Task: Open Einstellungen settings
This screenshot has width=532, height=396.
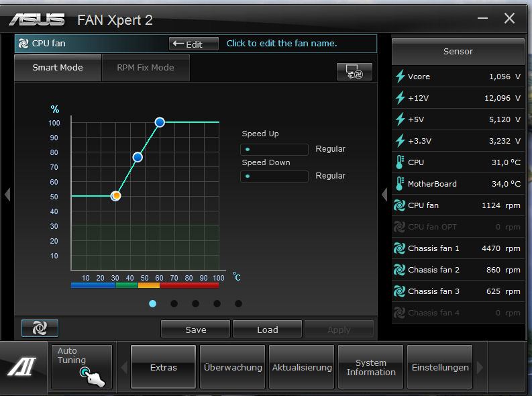Action: pyautogui.click(x=439, y=367)
